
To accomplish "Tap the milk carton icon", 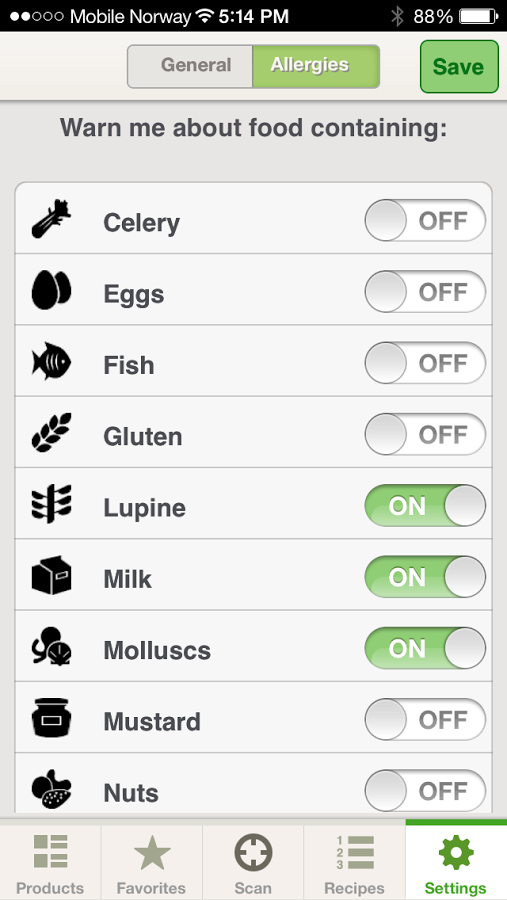I will (x=51, y=575).
